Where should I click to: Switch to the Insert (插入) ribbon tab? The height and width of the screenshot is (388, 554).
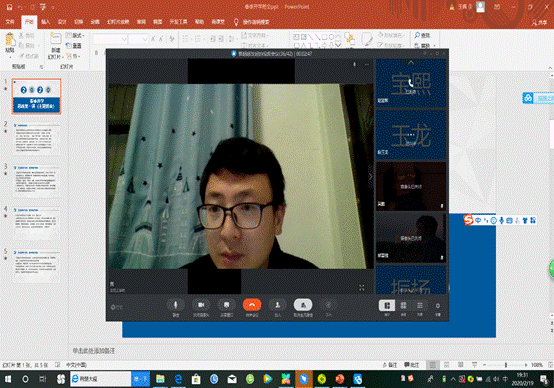pos(45,22)
